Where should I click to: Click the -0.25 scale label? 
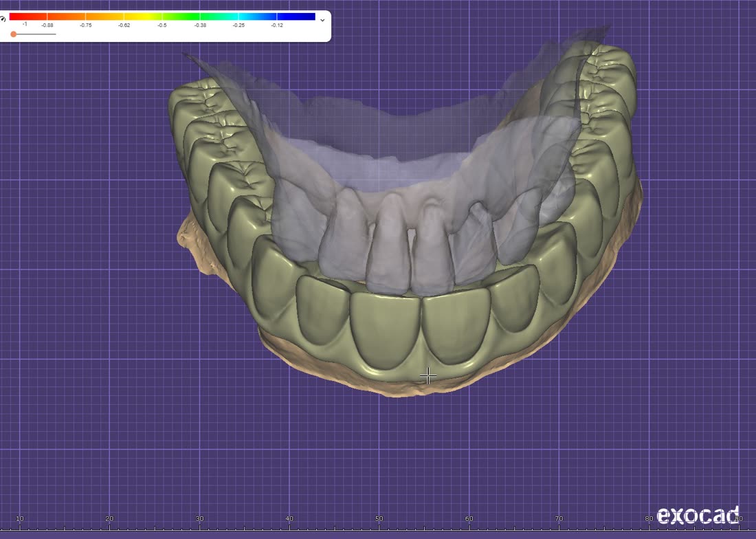[x=238, y=25]
